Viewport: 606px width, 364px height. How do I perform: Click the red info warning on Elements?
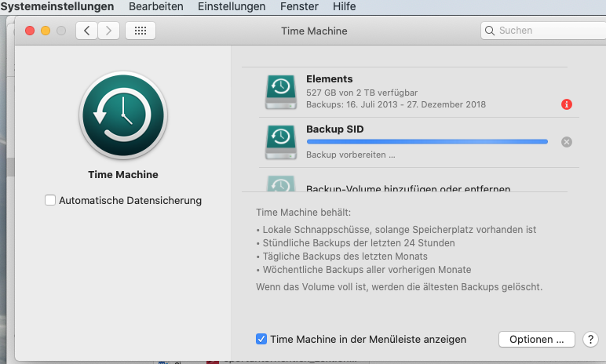click(567, 104)
